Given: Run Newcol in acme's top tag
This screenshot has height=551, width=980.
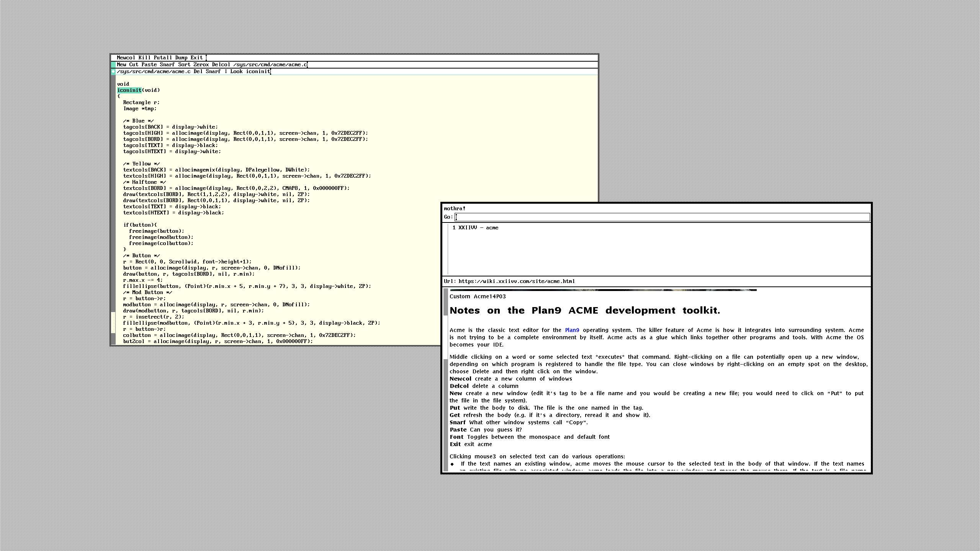Looking at the screenshot, I should pos(126,58).
